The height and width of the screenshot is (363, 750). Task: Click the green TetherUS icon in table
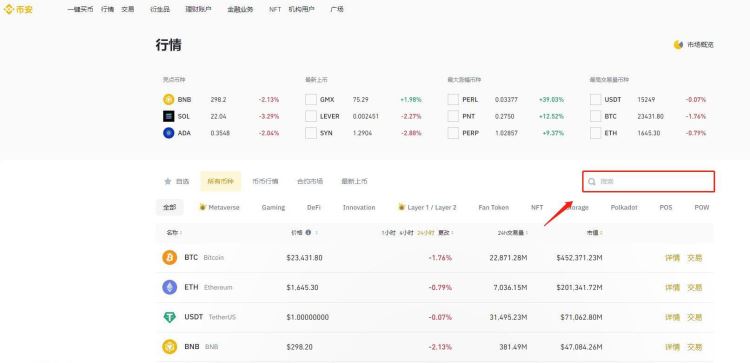[169, 317]
